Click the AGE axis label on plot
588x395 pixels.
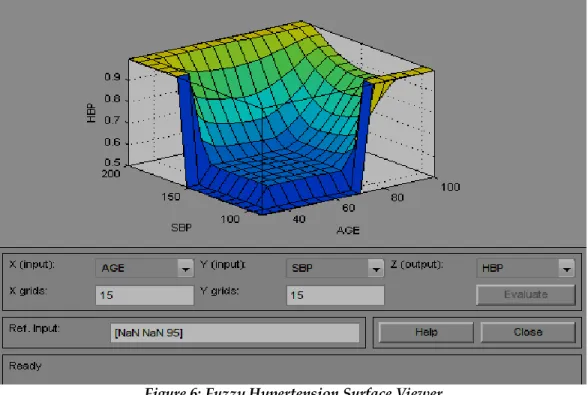coord(348,230)
